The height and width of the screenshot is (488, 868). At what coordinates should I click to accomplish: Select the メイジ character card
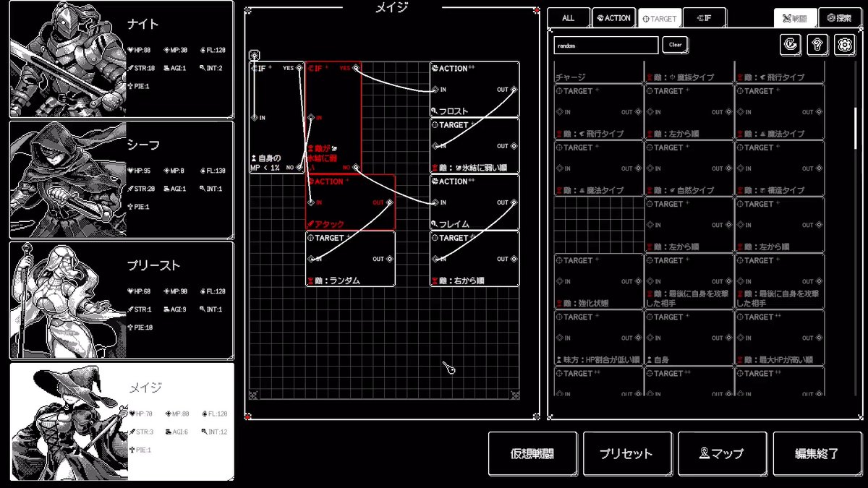click(x=122, y=421)
